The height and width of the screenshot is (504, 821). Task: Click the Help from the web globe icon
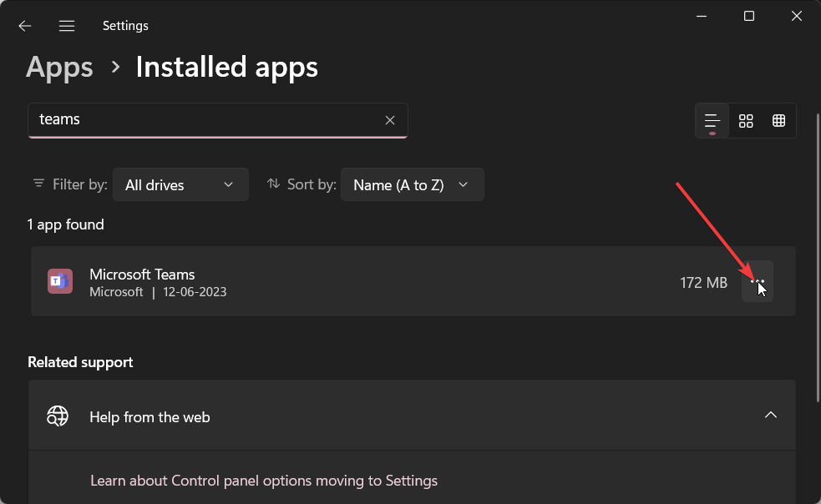coord(58,416)
